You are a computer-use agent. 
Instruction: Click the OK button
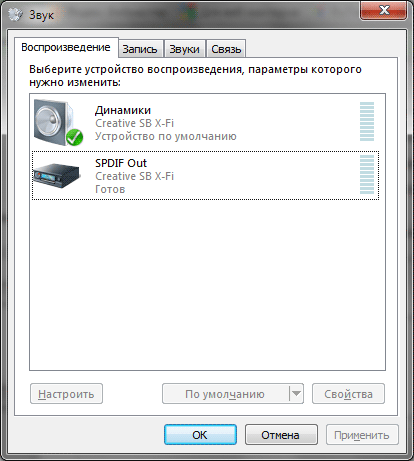[200, 435]
